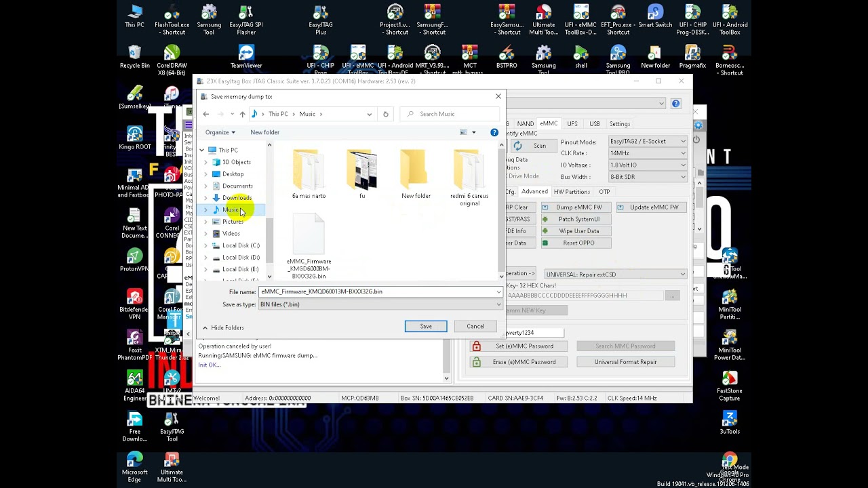Switch to Settings tab
868x488 pixels.
click(619, 124)
